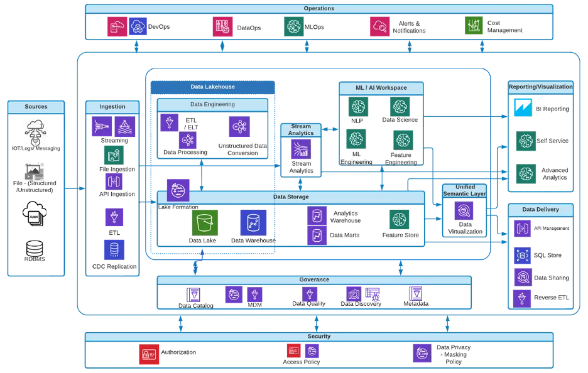The width and height of the screenshot is (588, 373).
Task: Click the NLP icon in ML workspace
Action: tap(358, 107)
